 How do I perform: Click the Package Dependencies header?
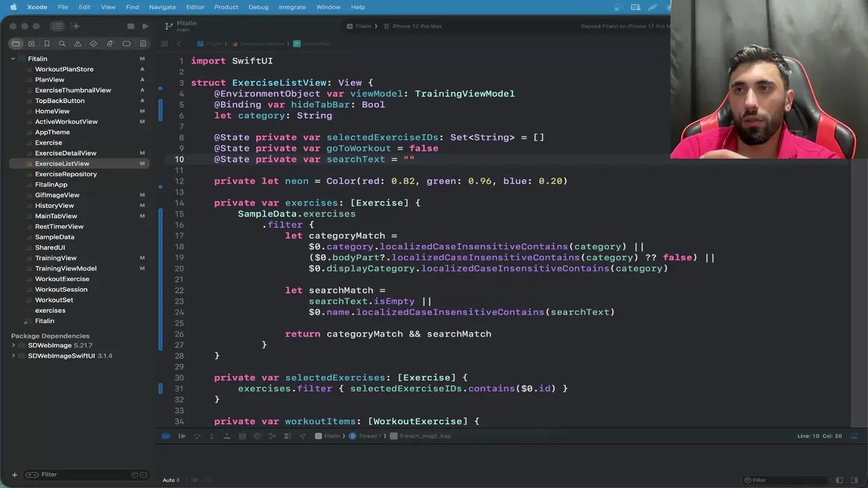click(50, 335)
